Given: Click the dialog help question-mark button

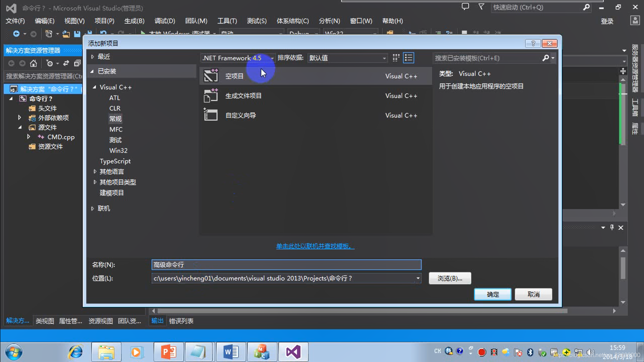Looking at the screenshot, I should point(533,43).
